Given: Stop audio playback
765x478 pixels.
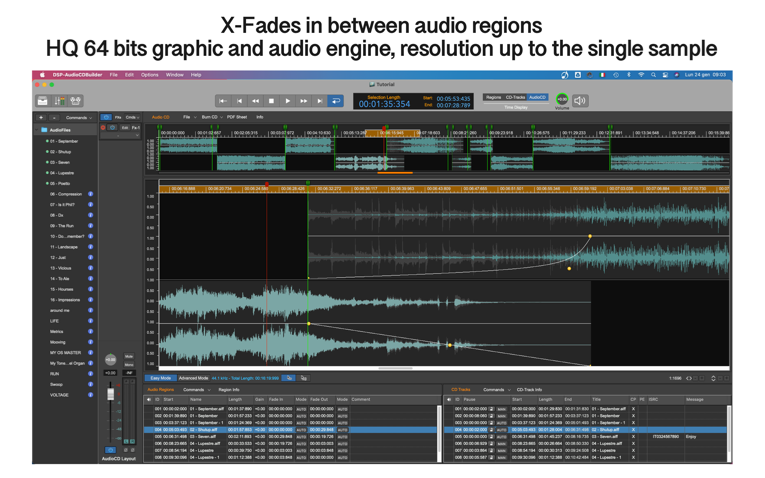Looking at the screenshot, I should 271,101.
